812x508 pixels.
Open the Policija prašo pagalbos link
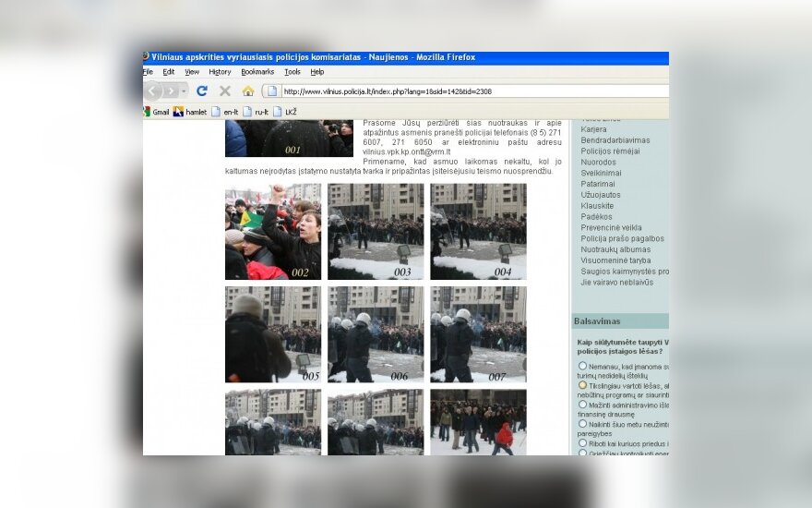[x=622, y=238]
